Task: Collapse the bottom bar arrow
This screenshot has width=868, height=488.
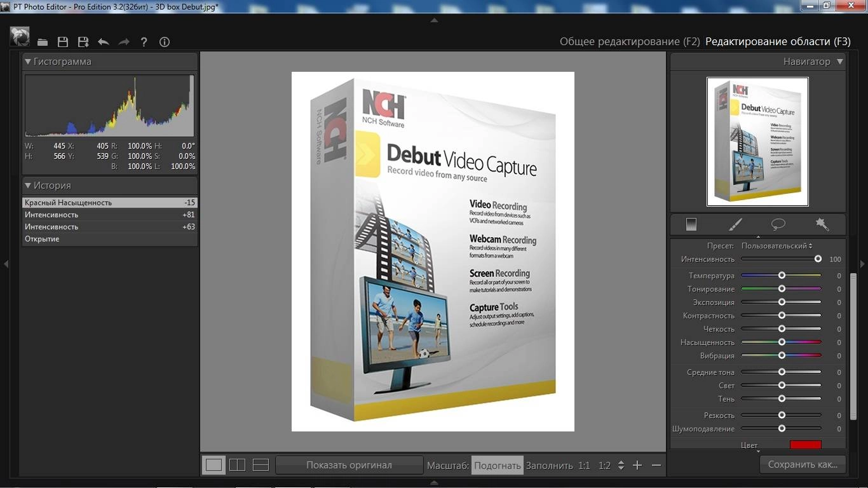Action: pos(434,482)
